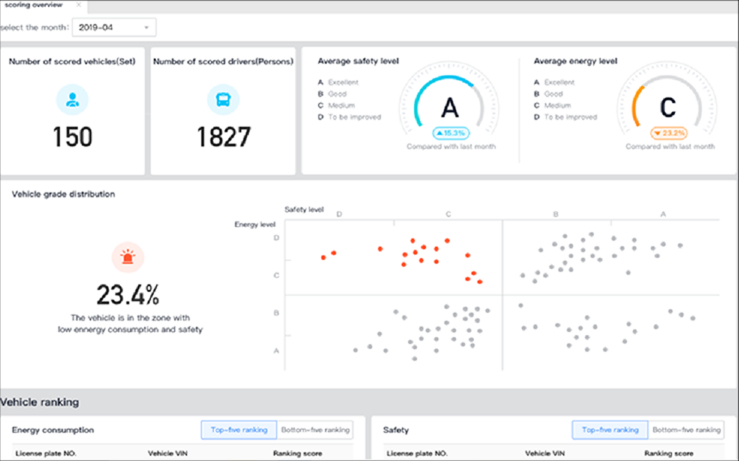Select Bottom-five ranking for Energy consumption
This screenshot has width=739, height=461.
coord(314,430)
